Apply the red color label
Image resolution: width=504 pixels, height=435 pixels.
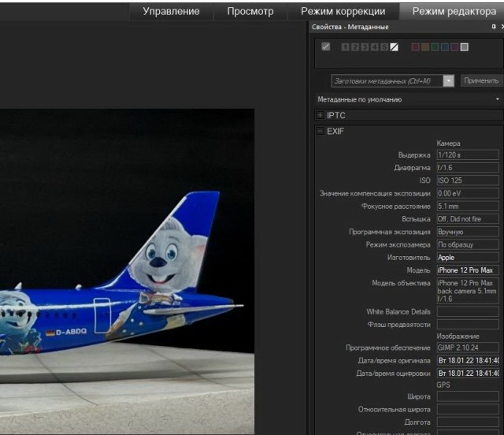coord(415,47)
